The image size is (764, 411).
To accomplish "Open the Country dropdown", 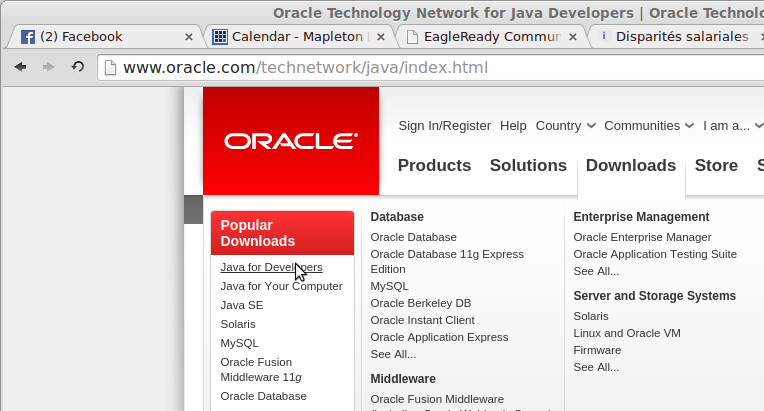I will pos(565,126).
